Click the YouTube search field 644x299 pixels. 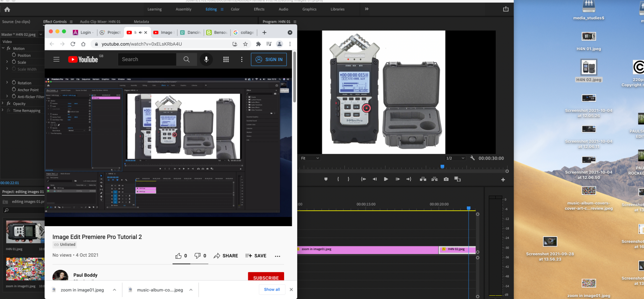pos(147,59)
